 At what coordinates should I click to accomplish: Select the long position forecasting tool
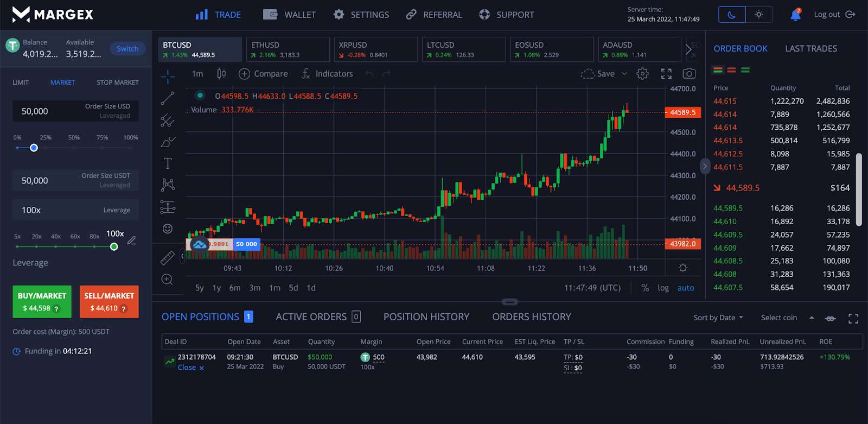pos(168,207)
